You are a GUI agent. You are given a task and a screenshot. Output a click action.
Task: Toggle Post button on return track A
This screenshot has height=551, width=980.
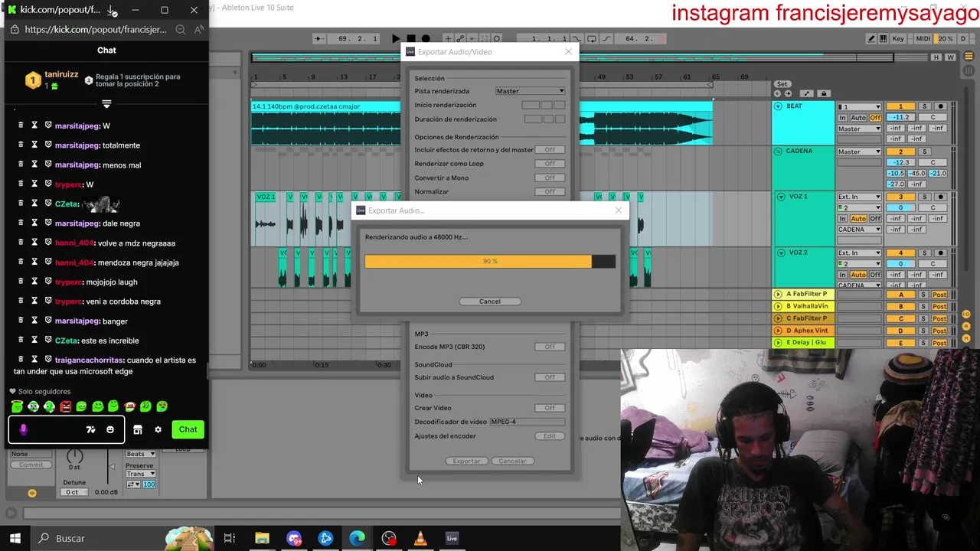point(939,295)
